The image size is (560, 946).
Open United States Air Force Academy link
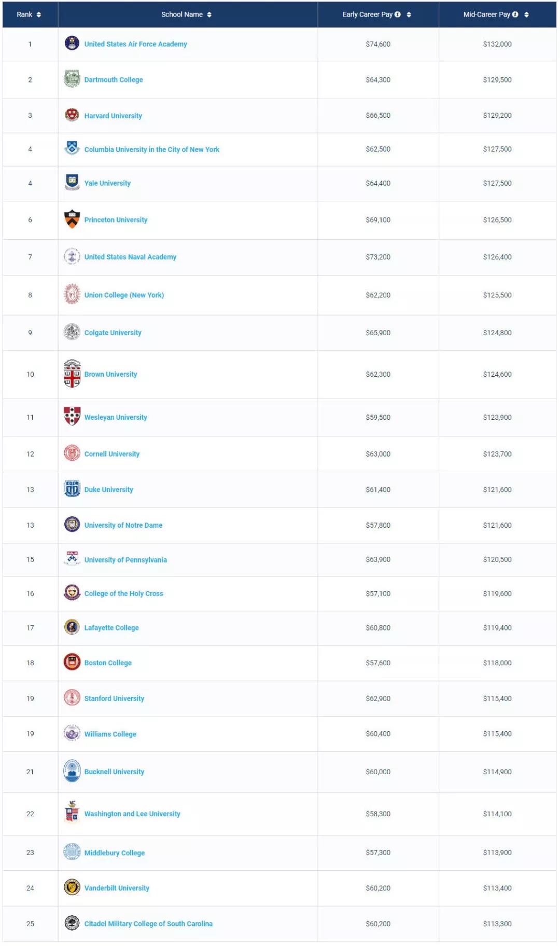135,44
